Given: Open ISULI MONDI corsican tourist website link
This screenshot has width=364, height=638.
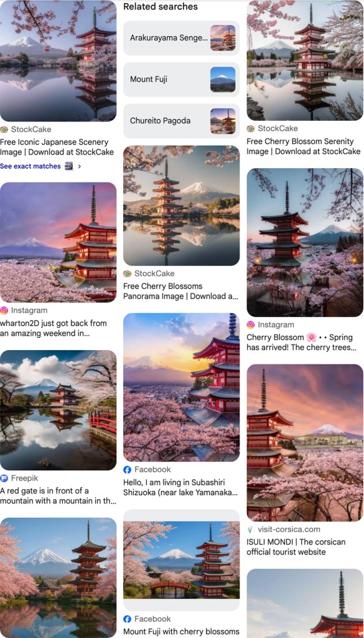Looking at the screenshot, I should (296, 547).
